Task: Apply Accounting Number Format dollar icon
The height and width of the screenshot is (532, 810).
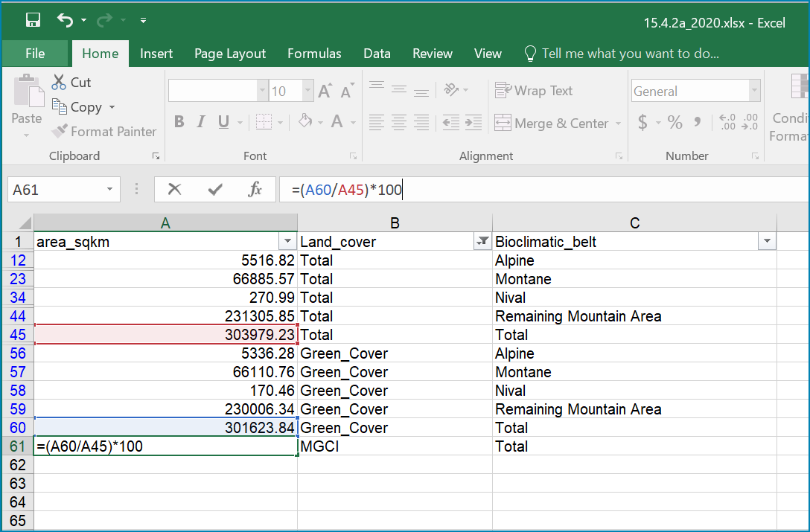Action: pos(642,123)
